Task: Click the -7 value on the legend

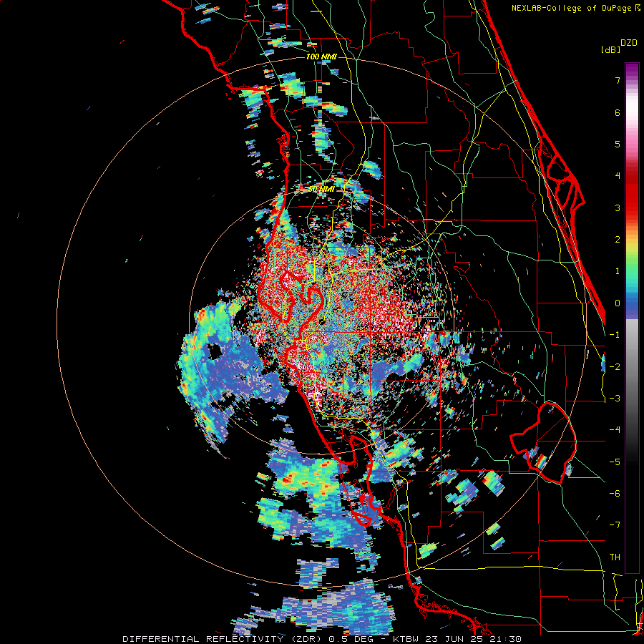Action: coord(615,525)
